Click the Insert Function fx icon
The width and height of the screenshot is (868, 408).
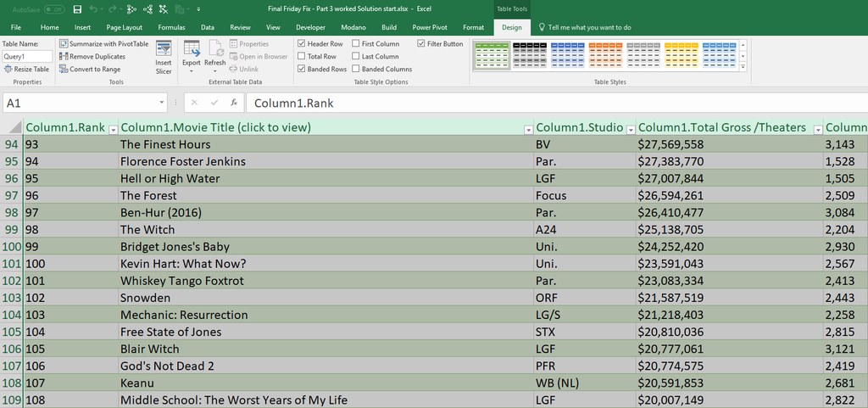pos(234,103)
